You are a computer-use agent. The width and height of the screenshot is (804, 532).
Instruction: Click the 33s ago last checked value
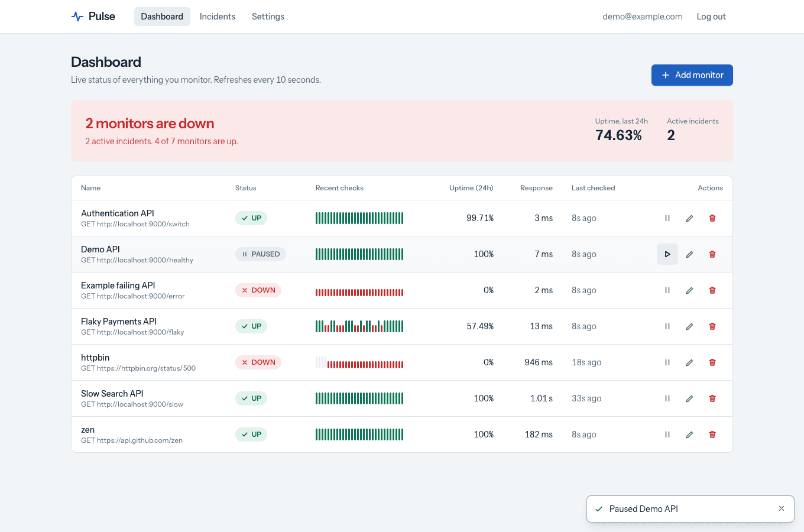[586, 398]
